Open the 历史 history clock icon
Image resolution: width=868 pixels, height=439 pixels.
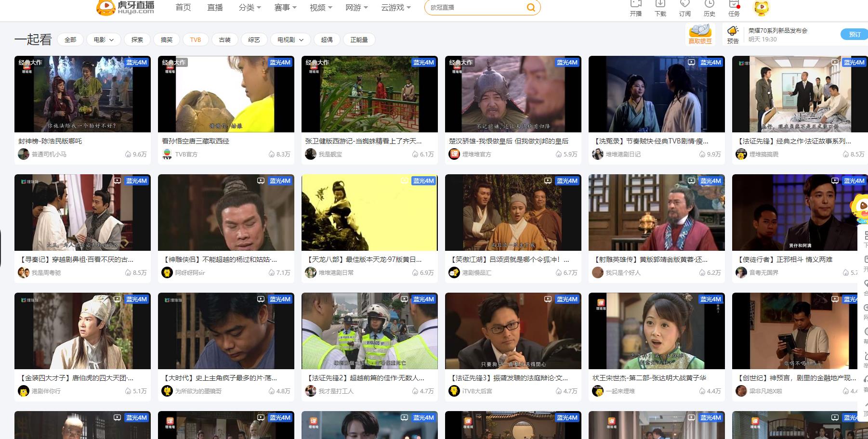coord(710,4)
